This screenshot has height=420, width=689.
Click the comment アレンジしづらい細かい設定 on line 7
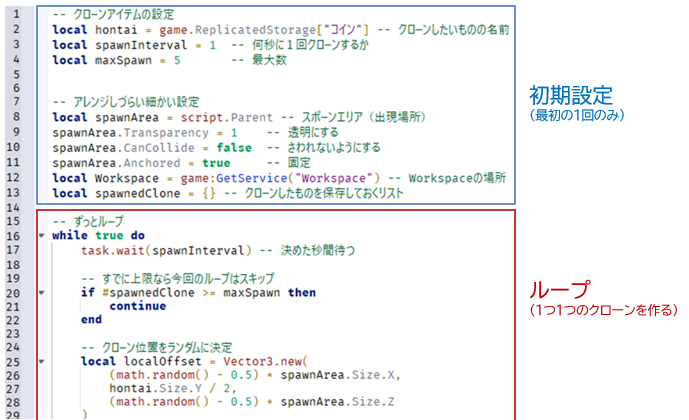(136, 102)
